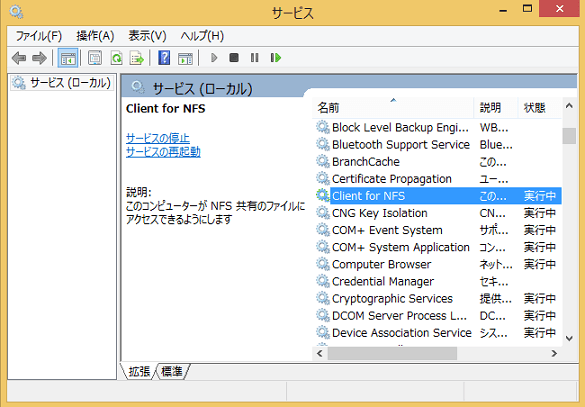
Task: Click the Export List toolbar icon
Action: [x=137, y=58]
